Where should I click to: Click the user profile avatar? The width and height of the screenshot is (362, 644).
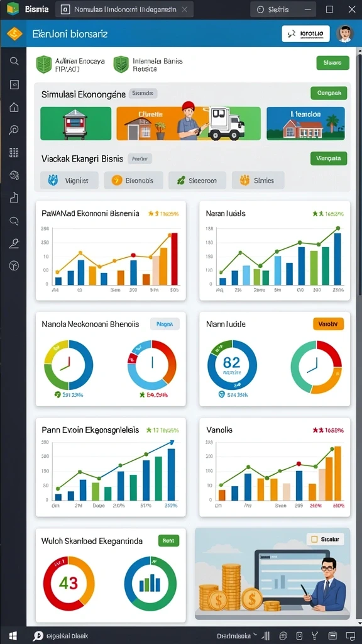coord(345,34)
